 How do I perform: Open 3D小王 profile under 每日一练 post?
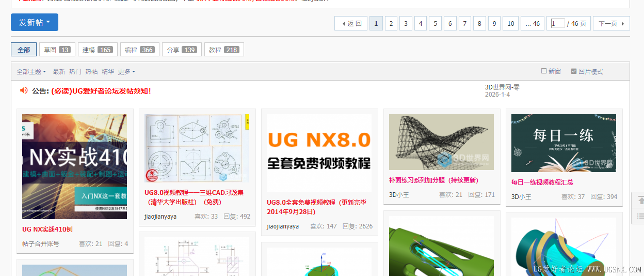(x=521, y=196)
